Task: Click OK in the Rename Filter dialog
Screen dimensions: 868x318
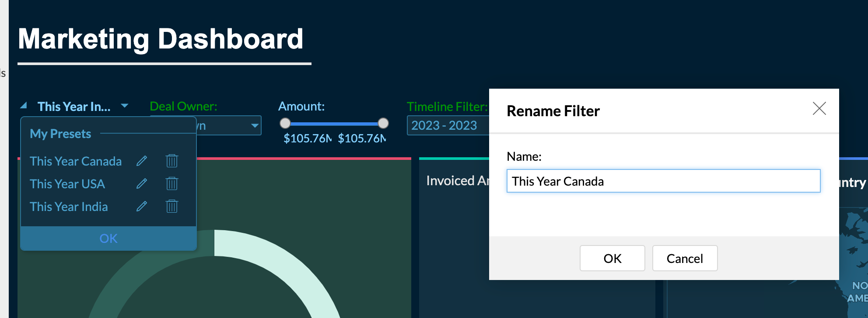Action: pos(612,258)
